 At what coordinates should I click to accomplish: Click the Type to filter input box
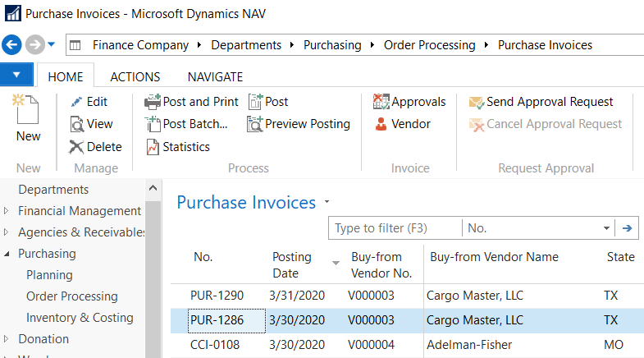[x=394, y=228]
